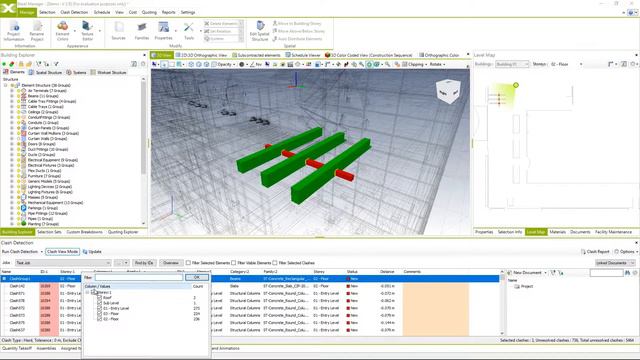Click the binoculars search icon in documents panel
Viewport: 640px width, 360px height.
click(x=628, y=273)
